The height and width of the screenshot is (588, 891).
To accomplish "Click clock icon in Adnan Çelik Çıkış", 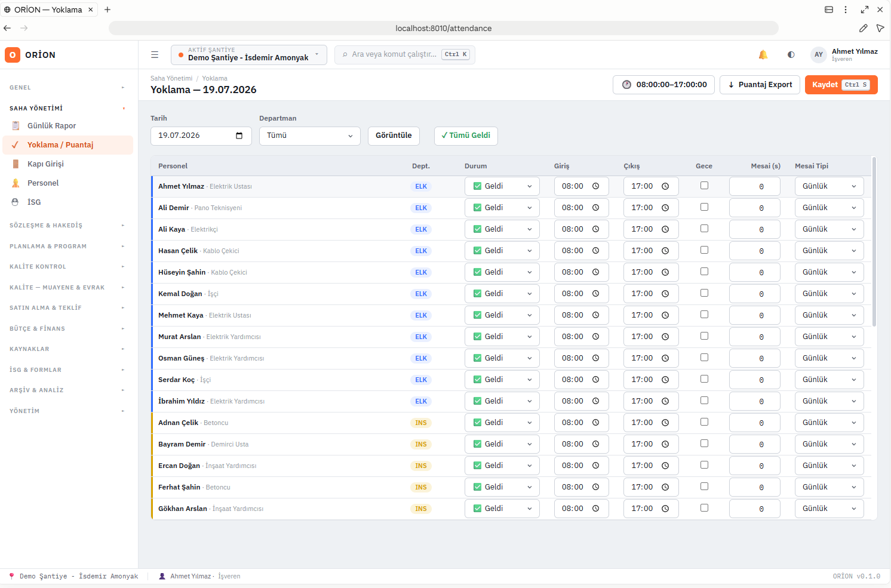I will [665, 423].
